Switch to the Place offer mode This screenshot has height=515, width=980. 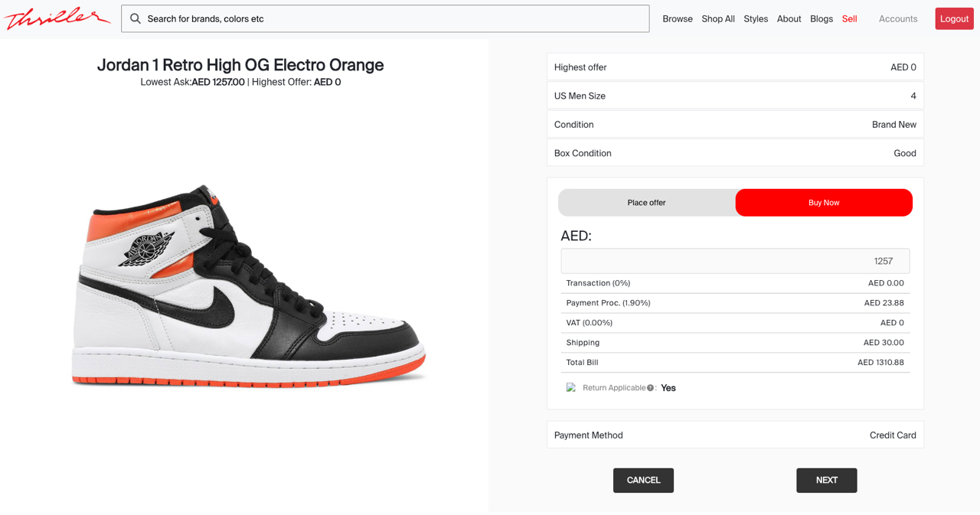click(646, 202)
